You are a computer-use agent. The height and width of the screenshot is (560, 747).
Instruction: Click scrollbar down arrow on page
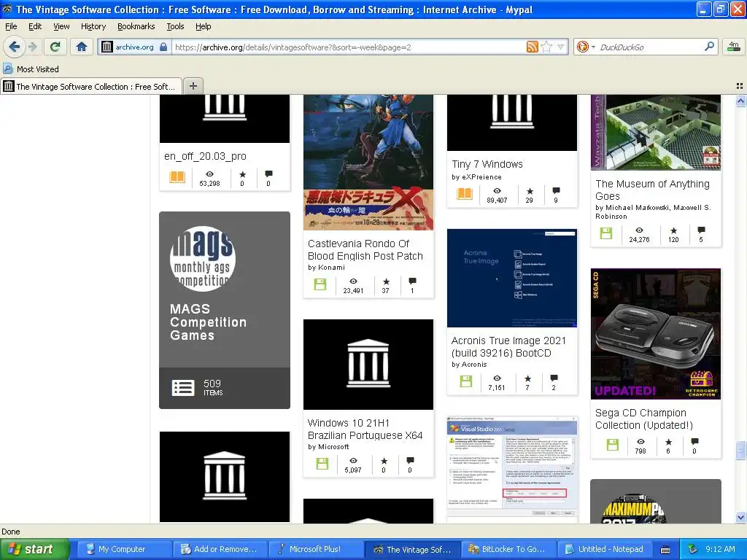coord(740,517)
